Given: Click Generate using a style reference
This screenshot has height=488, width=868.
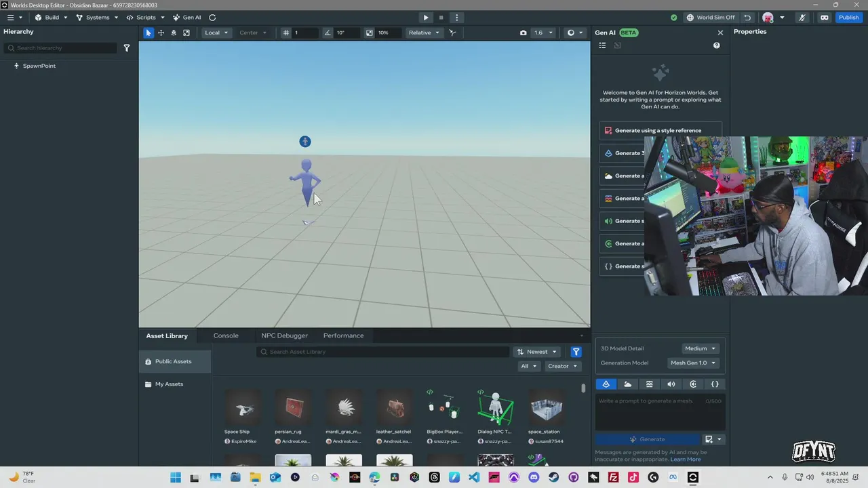Looking at the screenshot, I should click(x=660, y=131).
